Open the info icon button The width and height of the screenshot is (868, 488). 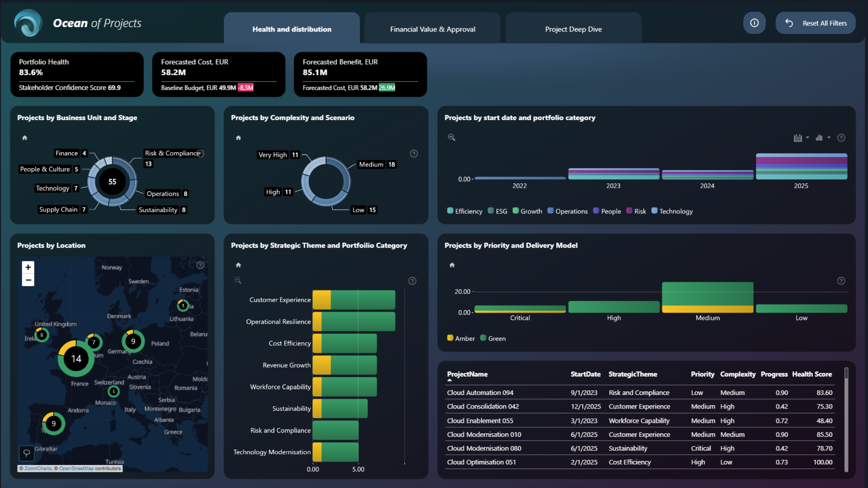point(755,23)
